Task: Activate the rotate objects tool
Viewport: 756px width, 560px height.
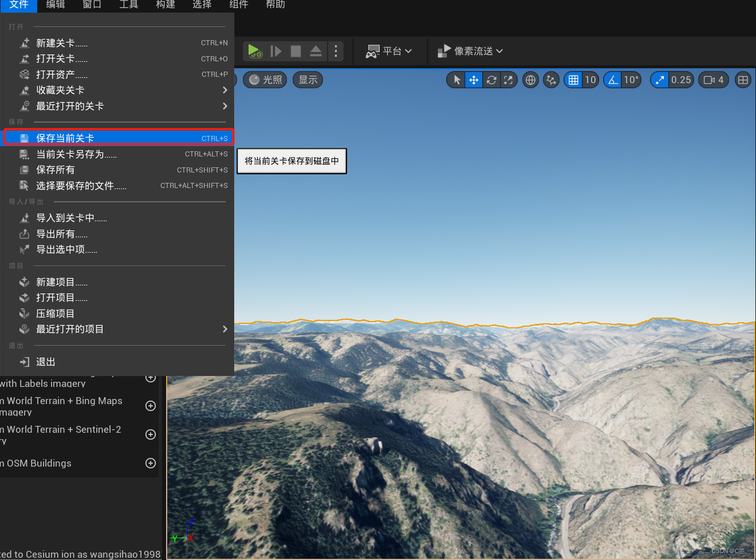Action: [x=491, y=80]
